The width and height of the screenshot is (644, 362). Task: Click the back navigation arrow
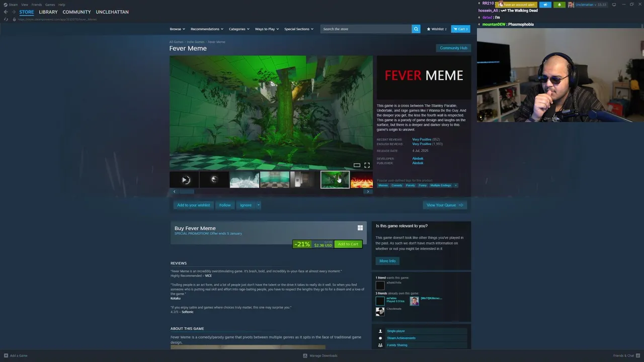click(6, 12)
